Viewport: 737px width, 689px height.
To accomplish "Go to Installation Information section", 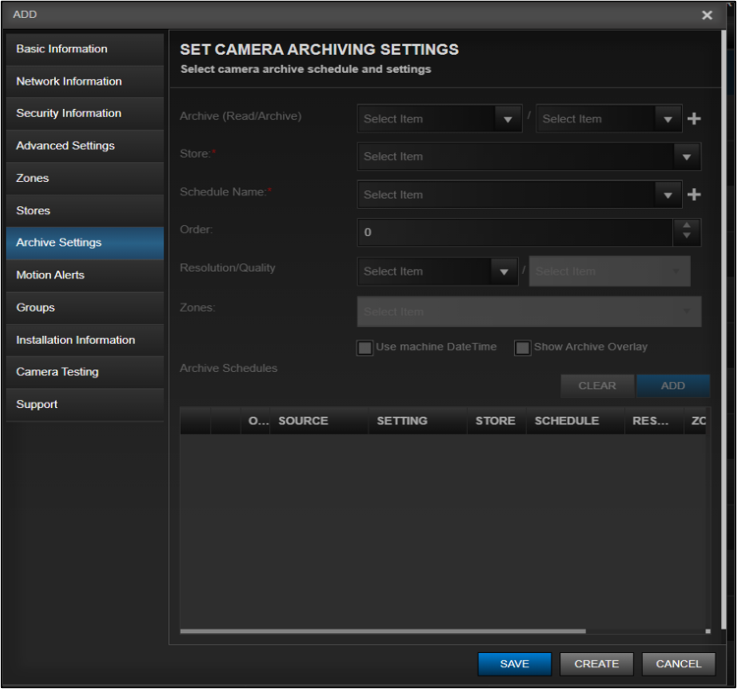I will pos(85,340).
